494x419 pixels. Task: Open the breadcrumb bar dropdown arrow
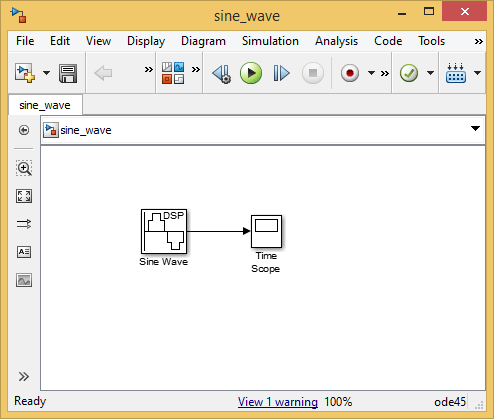click(x=475, y=129)
